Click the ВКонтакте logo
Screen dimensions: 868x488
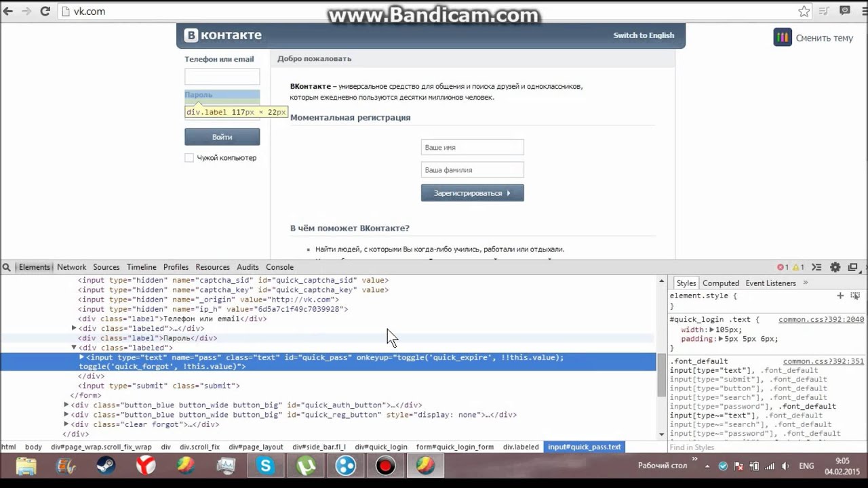(223, 35)
